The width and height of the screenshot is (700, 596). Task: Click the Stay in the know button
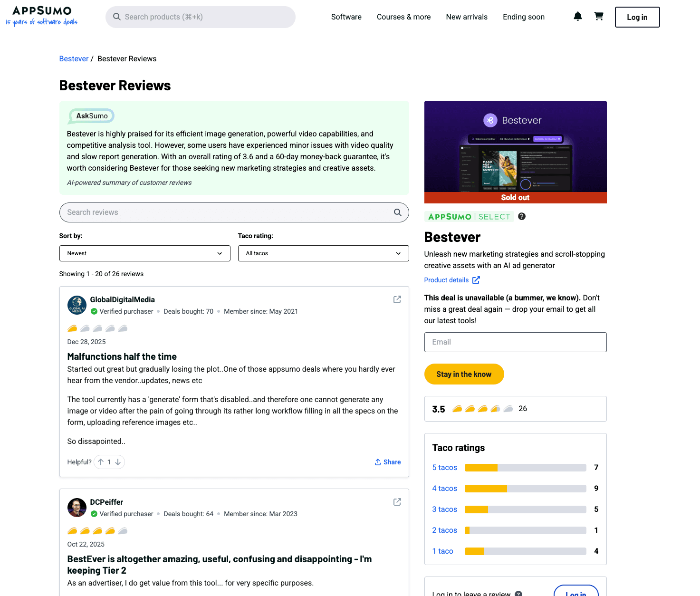tap(464, 374)
